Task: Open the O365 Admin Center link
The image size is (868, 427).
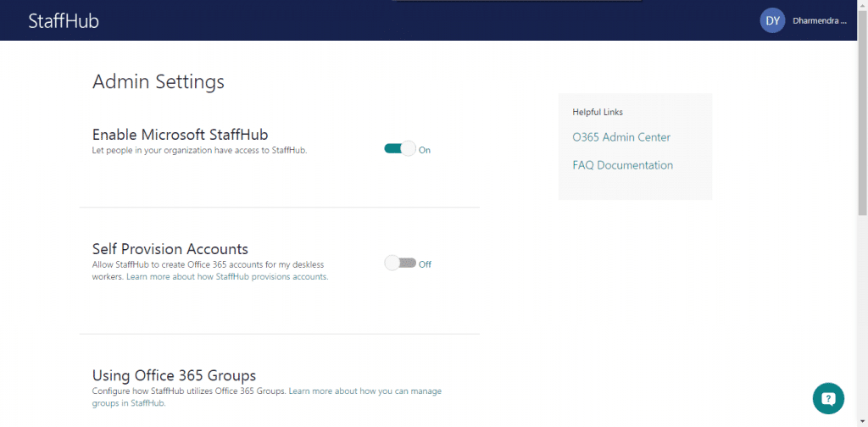Action: click(x=621, y=137)
